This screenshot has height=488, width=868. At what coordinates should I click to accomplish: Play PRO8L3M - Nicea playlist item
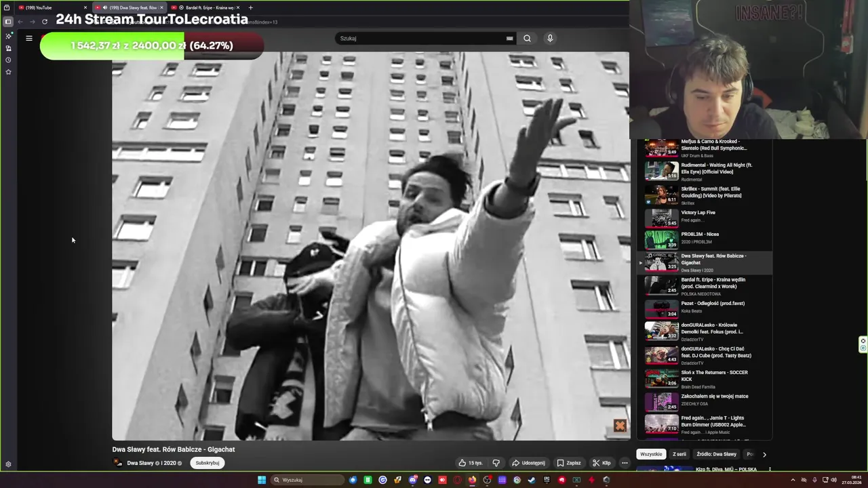point(705,239)
